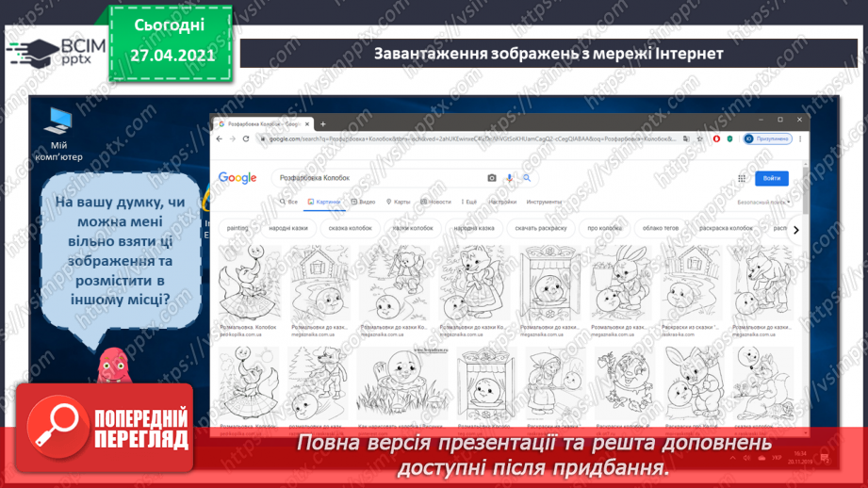The width and height of the screenshot is (868, 488).
Task: Select the скачать раскраску chip
Action: (x=541, y=228)
